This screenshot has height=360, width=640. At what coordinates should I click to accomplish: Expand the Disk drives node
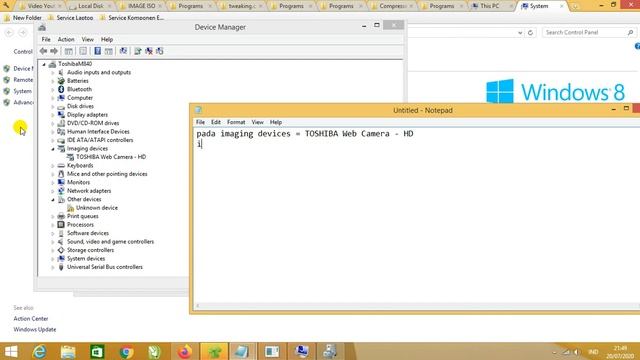(53, 107)
